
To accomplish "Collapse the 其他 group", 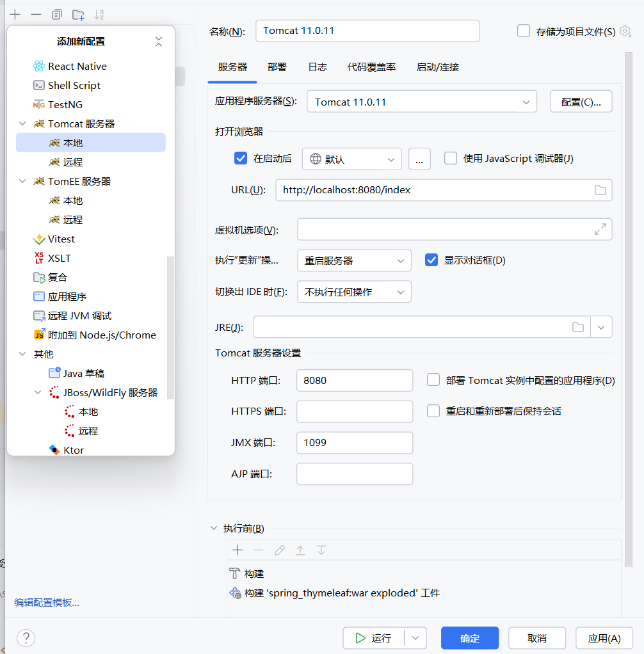I will (22, 354).
